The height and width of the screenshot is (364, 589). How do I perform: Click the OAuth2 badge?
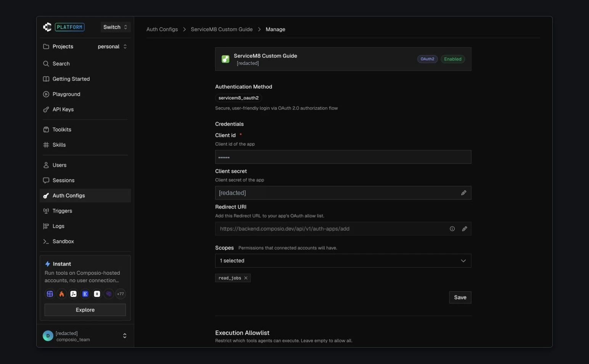click(x=427, y=59)
